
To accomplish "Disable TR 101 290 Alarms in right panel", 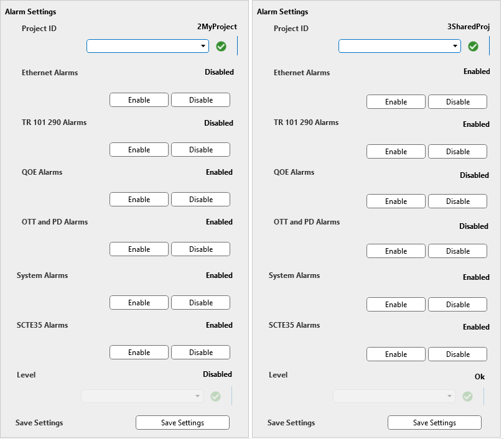I will tap(457, 152).
